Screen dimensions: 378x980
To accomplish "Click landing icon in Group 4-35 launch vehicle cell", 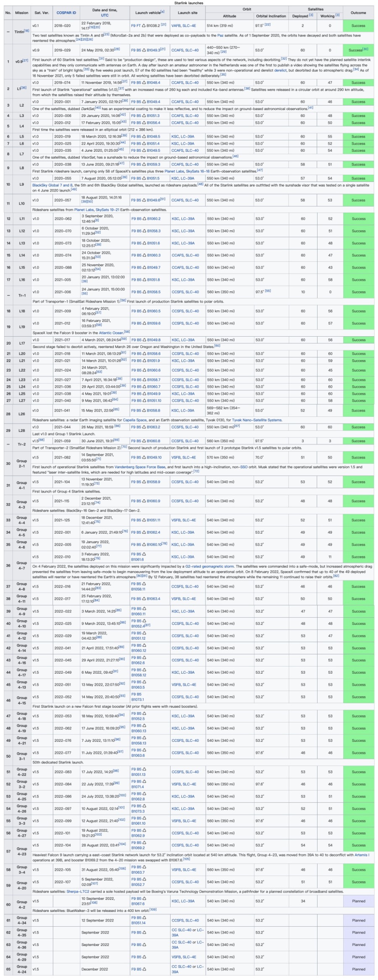I will tap(144, 933).
